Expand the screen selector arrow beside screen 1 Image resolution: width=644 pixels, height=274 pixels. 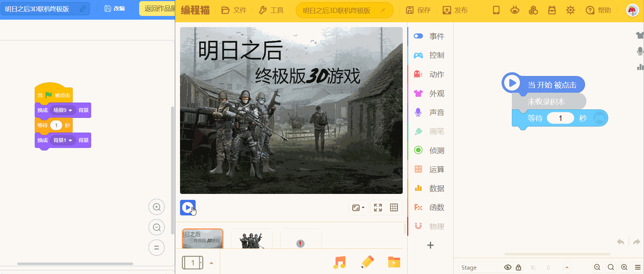(212, 263)
